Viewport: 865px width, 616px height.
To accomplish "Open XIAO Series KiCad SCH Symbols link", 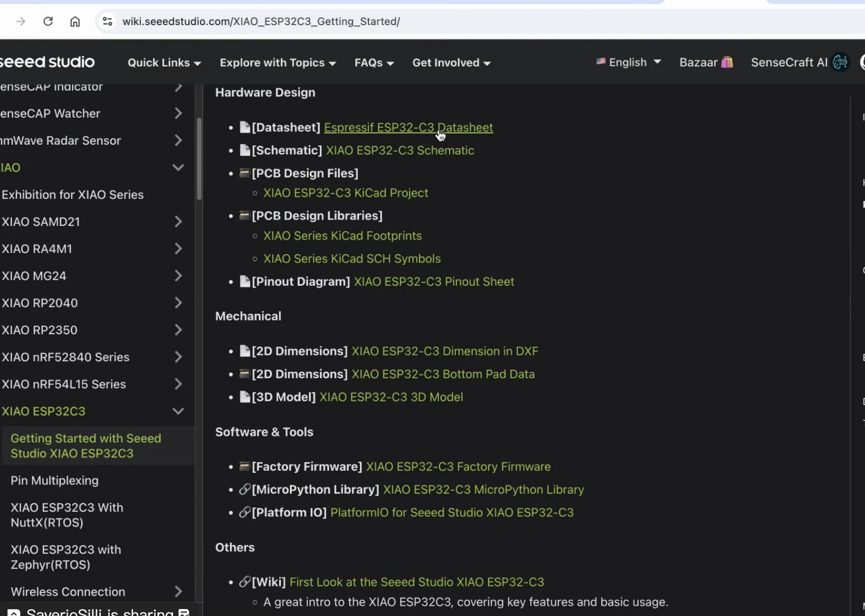I will click(352, 259).
